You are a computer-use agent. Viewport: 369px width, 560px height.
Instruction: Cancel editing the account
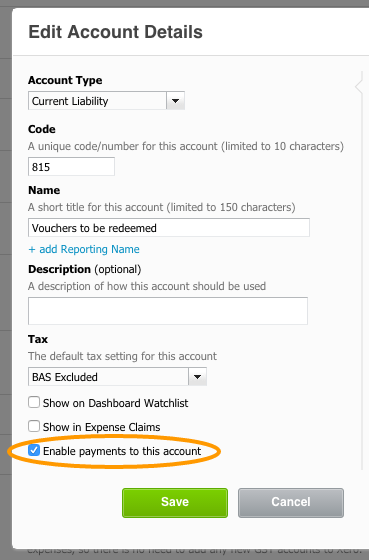[291, 502]
